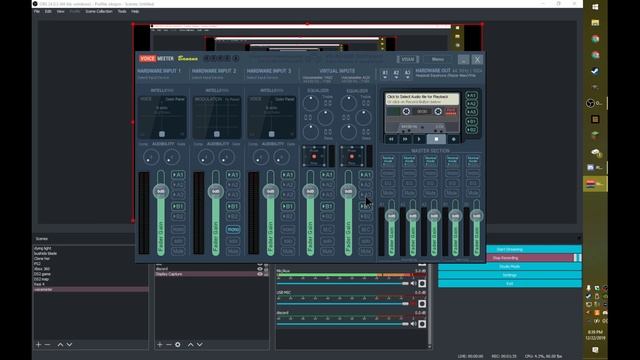This screenshot has width=640, height=360.
Task: Toggle B1 routing on first virtual input
Action: [x=327, y=207]
